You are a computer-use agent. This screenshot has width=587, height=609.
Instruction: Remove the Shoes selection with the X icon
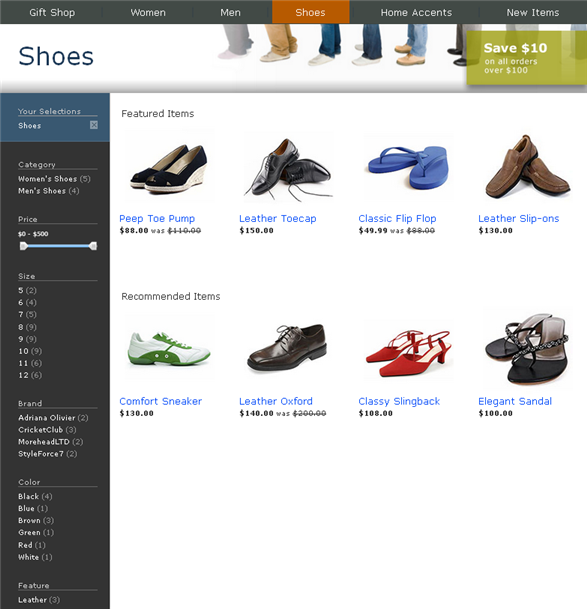(94, 125)
